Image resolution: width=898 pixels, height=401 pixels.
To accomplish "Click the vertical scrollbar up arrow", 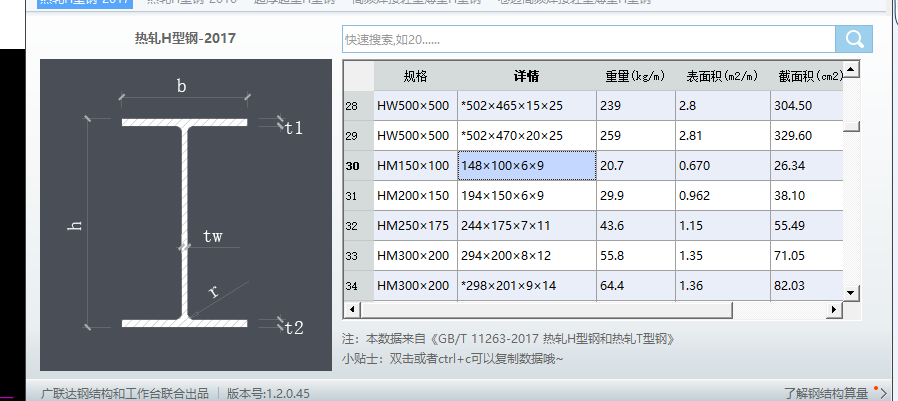I will click(851, 69).
